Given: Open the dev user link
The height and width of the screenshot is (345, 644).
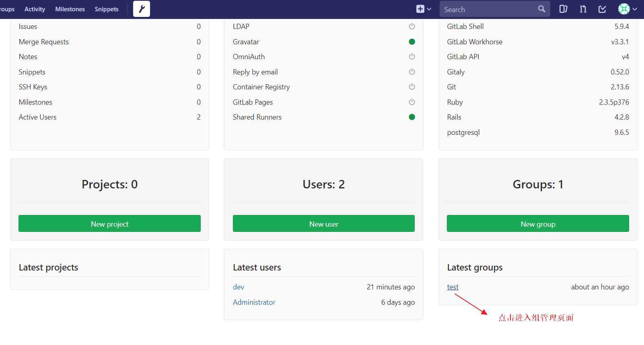Looking at the screenshot, I should tap(239, 287).
